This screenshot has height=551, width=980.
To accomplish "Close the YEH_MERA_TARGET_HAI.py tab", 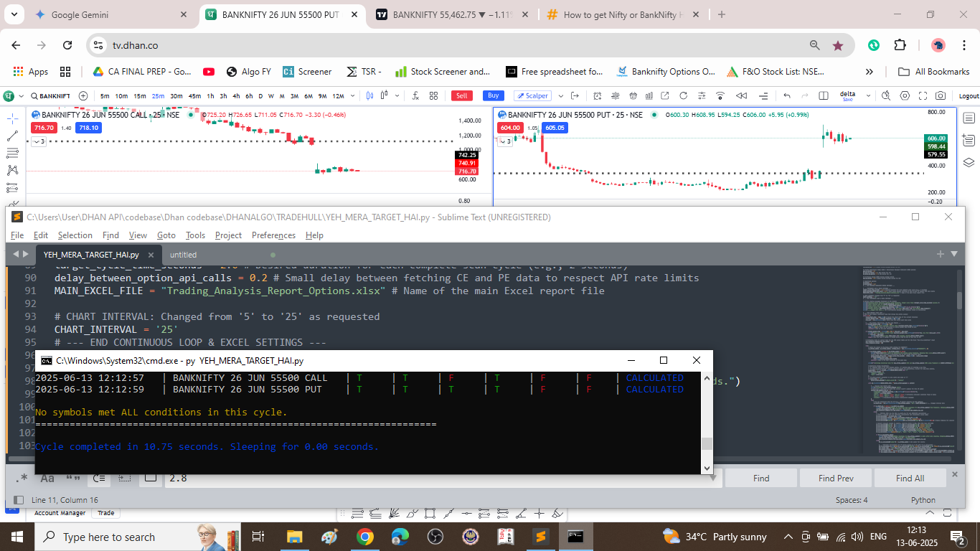I will 151,255.
